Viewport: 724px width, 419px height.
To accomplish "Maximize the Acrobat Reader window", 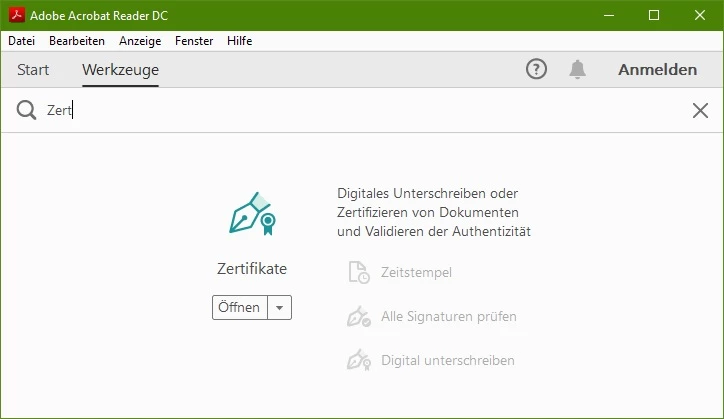I will (x=654, y=15).
